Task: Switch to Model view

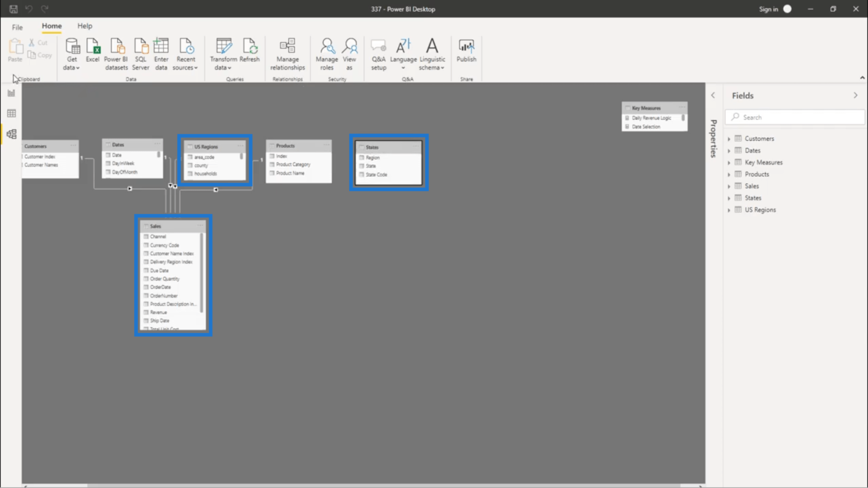Action: pos(11,134)
